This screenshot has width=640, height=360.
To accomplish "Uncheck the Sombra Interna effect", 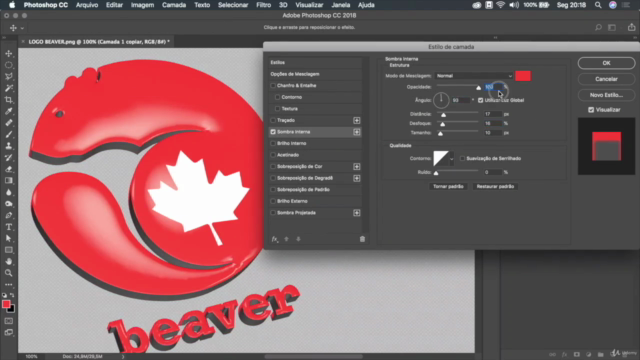I will 273,132.
